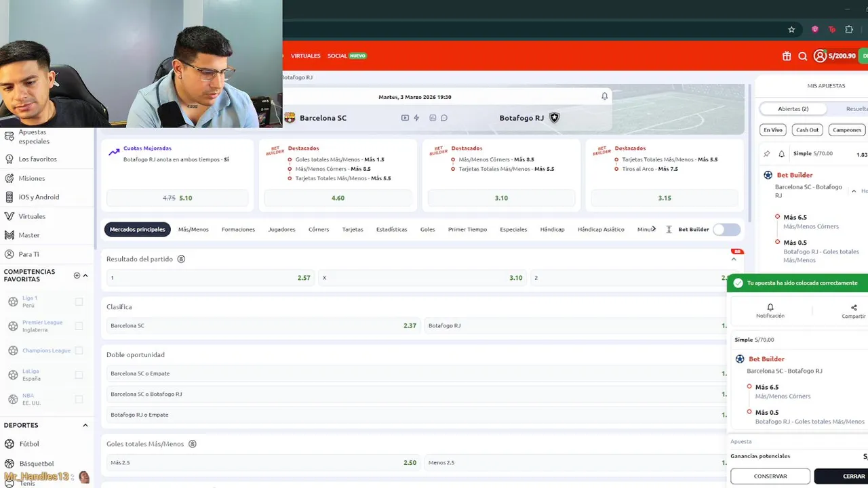Check the LaLiga España checkbox
The image size is (868, 488).
pos(79,375)
